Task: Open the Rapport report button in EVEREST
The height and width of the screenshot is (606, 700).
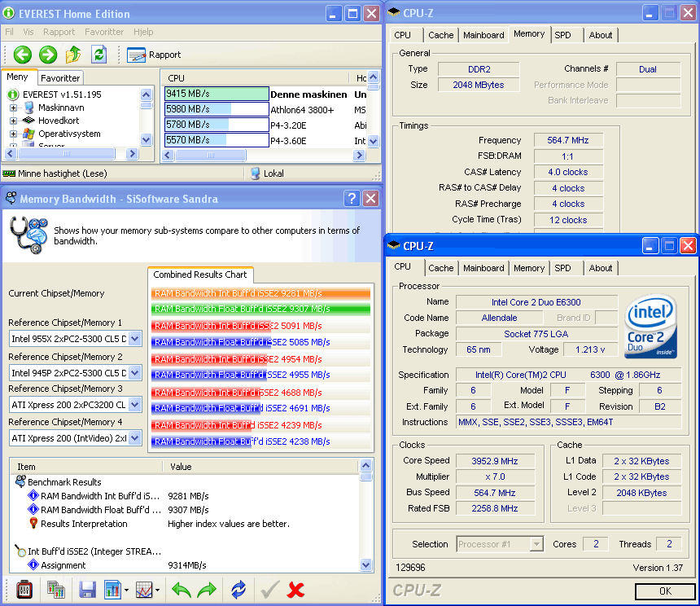Action: click(x=154, y=55)
